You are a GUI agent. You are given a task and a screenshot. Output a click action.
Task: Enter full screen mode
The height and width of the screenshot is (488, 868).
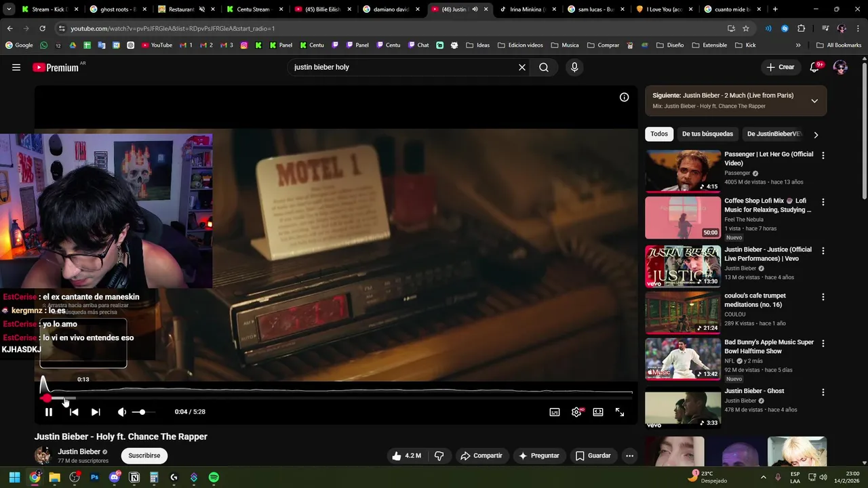pyautogui.click(x=620, y=411)
